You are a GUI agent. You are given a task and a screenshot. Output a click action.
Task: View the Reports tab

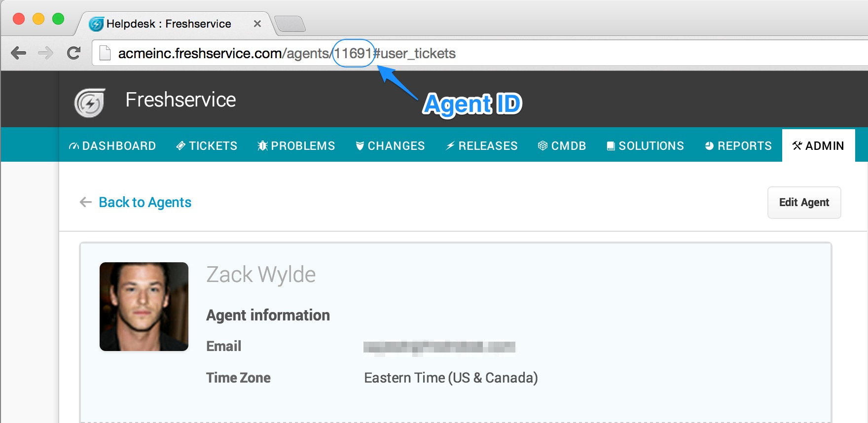738,146
